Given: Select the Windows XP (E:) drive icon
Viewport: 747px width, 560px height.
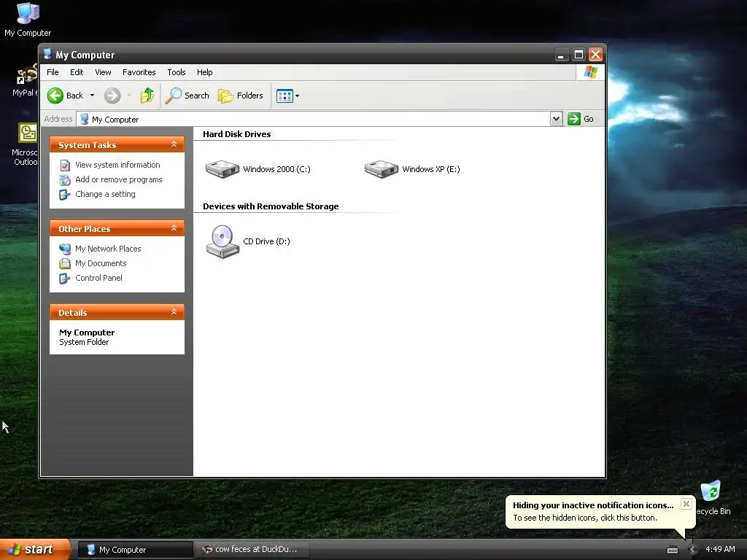Looking at the screenshot, I should [381, 169].
